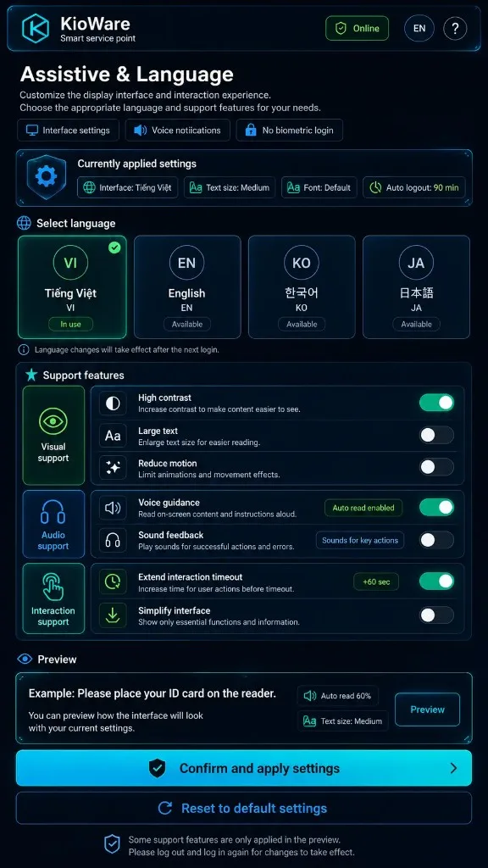Choose the English language card
The height and width of the screenshot is (868, 488).
pos(187,287)
